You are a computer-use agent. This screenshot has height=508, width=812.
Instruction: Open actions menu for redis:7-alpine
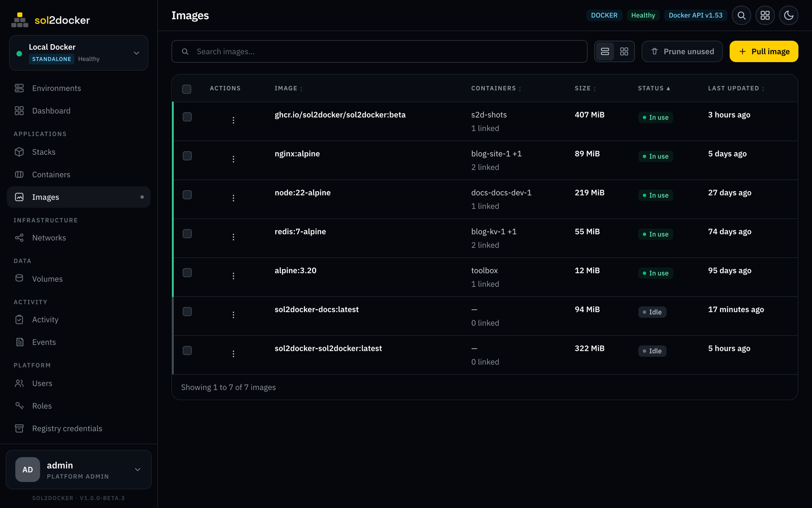[x=233, y=237]
